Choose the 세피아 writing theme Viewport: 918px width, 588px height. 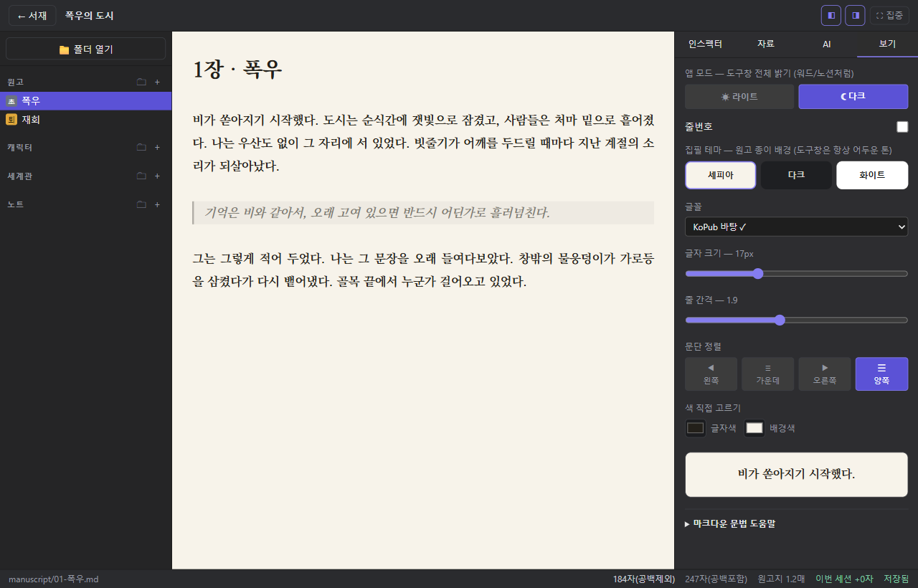pyautogui.click(x=721, y=175)
